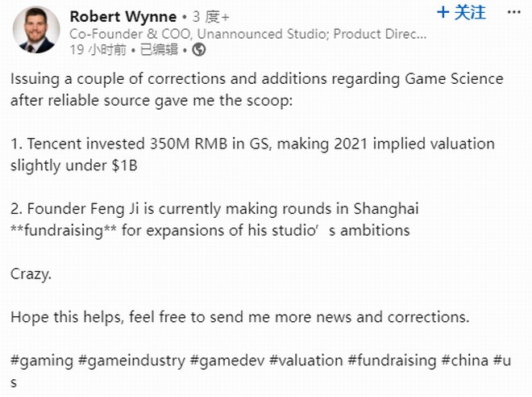This screenshot has height=397, width=532.
Task: Open the #us hashtag
Action: point(502,361)
